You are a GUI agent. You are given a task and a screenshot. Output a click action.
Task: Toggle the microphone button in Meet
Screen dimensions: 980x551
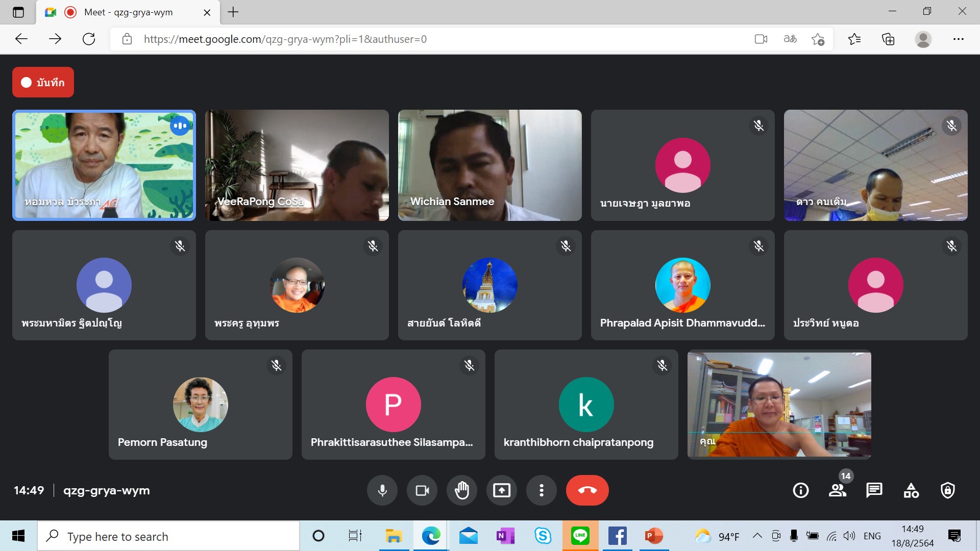382,490
